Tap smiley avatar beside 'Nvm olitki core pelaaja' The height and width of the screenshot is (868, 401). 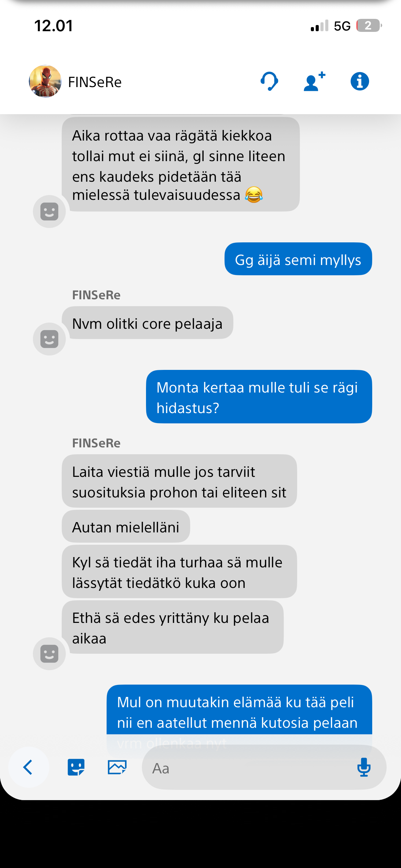49,339
